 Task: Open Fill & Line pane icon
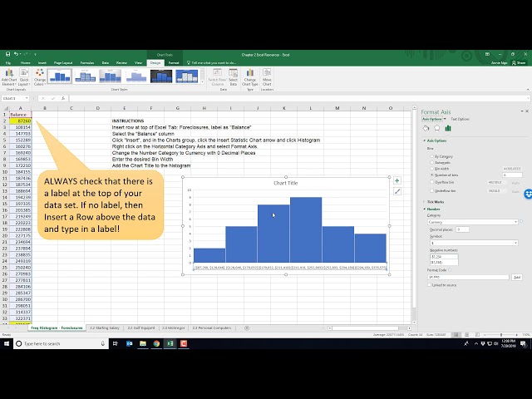(x=426, y=128)
